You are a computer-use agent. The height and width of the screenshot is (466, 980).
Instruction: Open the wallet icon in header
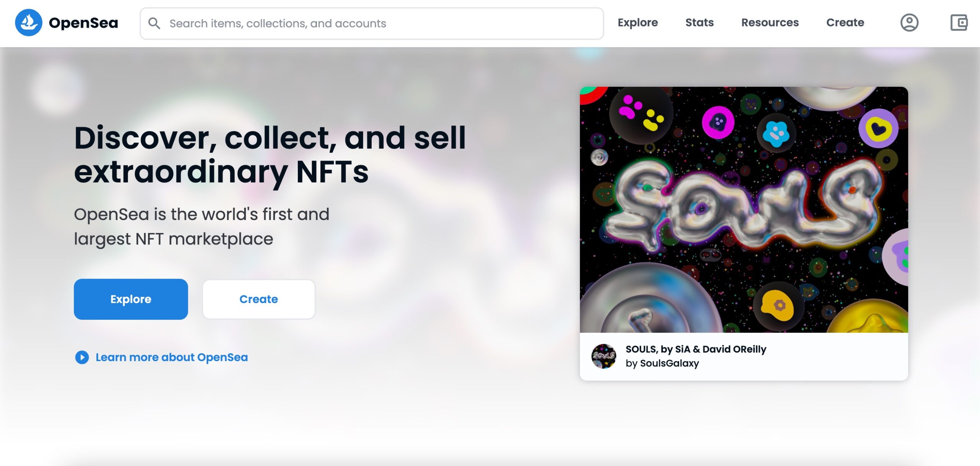coord(959,23)
